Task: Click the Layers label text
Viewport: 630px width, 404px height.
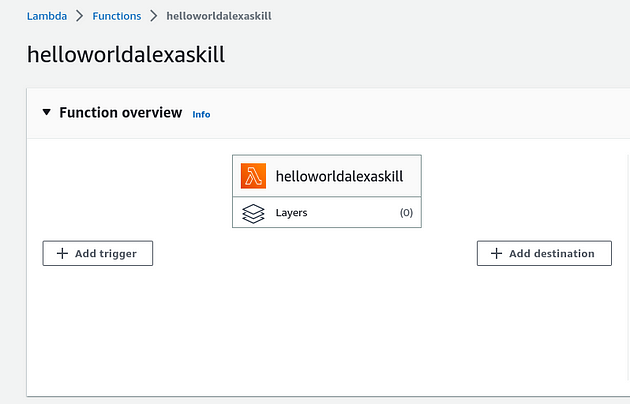Action: pyautogui.click(x=291, y=212)
